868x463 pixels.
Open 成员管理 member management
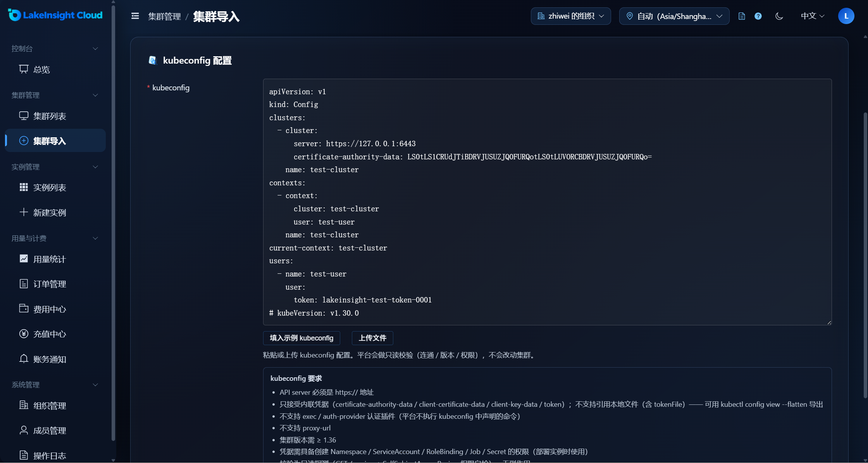coord(55,430)
